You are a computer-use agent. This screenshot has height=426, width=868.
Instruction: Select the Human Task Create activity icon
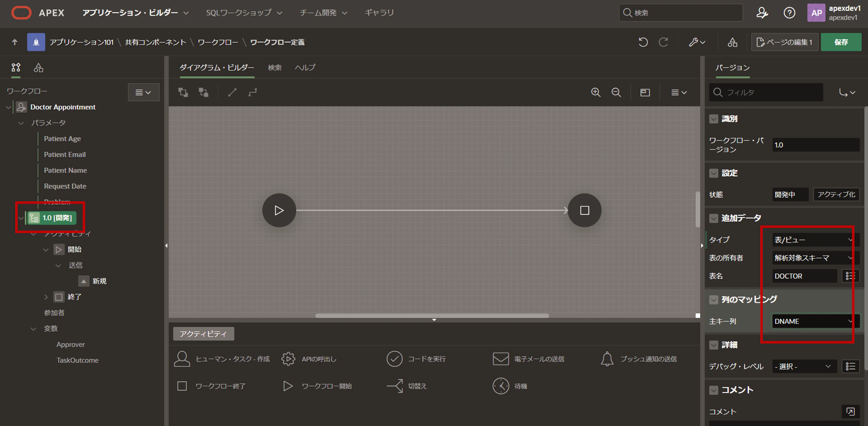[x=182, y=359]
